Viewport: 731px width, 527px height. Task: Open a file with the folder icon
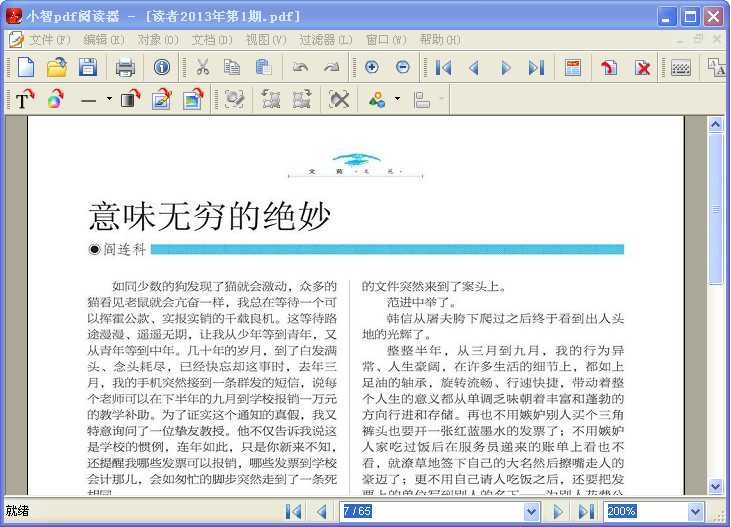[56, 68]
